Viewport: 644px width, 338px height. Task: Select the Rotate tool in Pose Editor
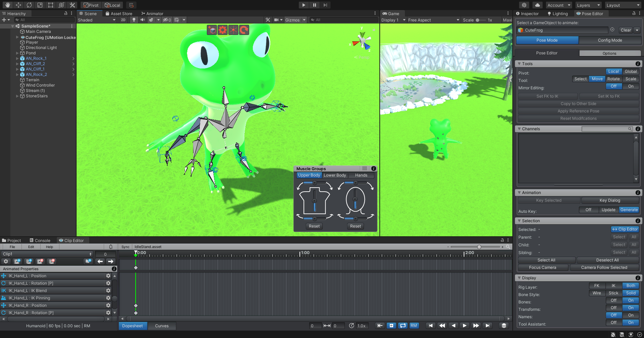613,79
